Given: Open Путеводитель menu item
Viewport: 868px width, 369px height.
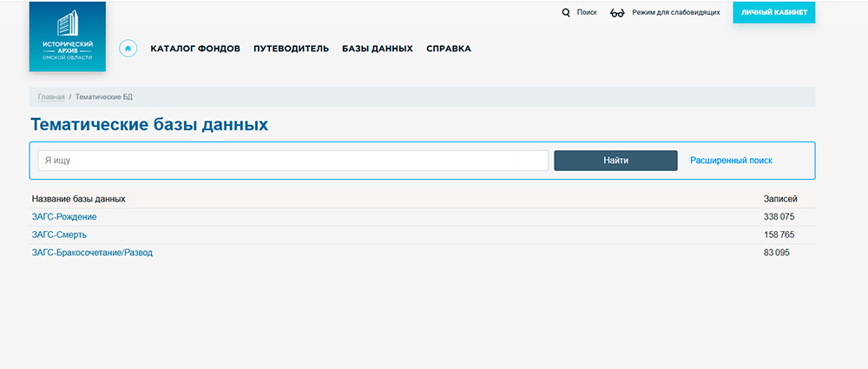Looking at the screenshot, I should tap(291, 49).
